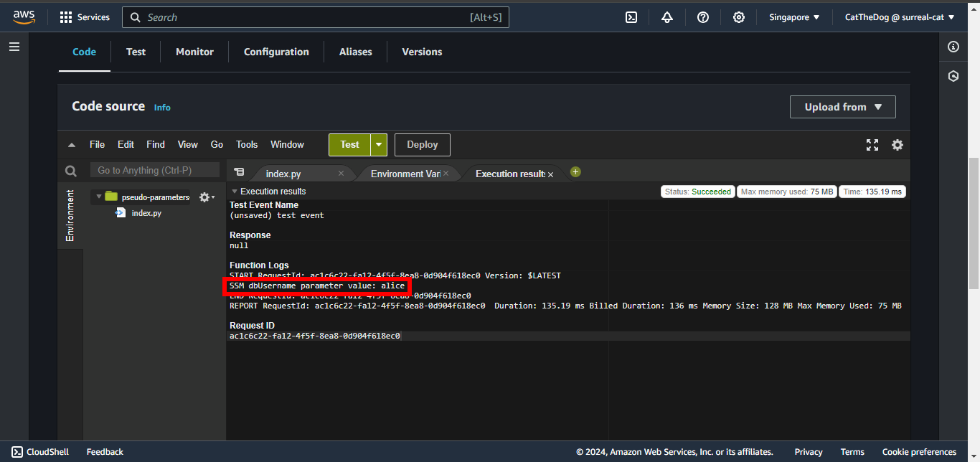Open AWS CloudShell icon in top bar
Viewport: 980px width, 462px height.
631,17
